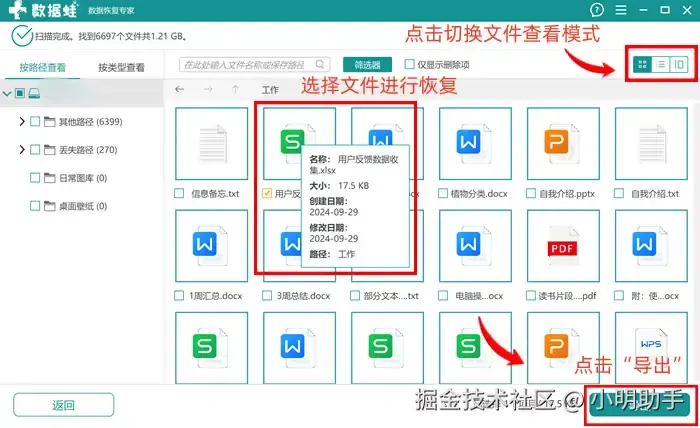Select the WPS file thumbnail

point(651,348)
